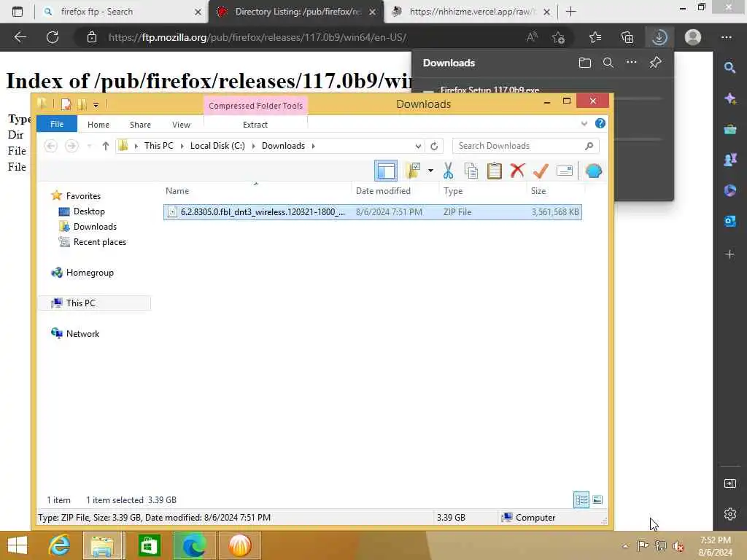Go up one folder level arrow

(x=105, y=146)
